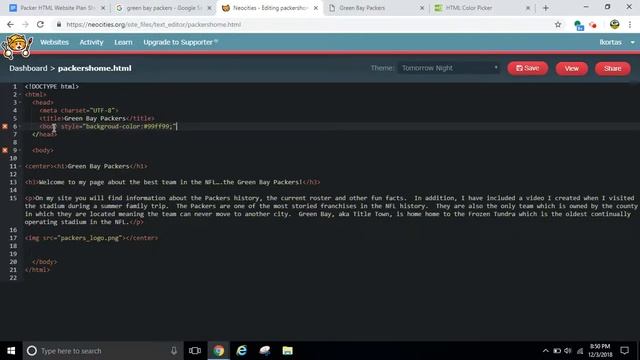Click the Chrome icon in taskbar

218,351
